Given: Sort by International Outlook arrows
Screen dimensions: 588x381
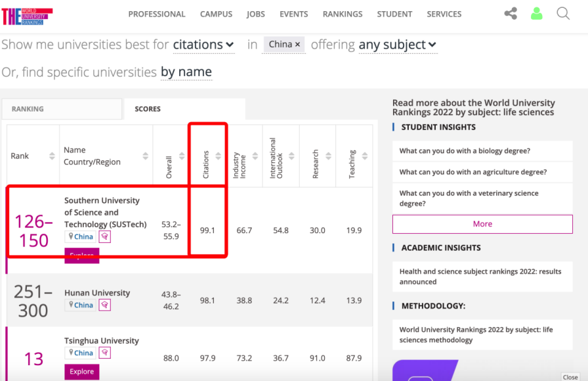Looking at the screenshot, I should (x=291, y=156).
